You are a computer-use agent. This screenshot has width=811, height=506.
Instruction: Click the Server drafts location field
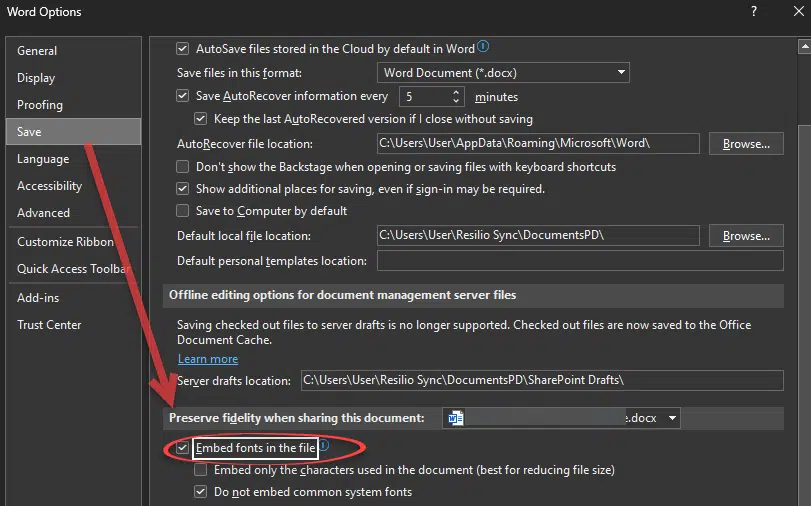click(542, 380)
